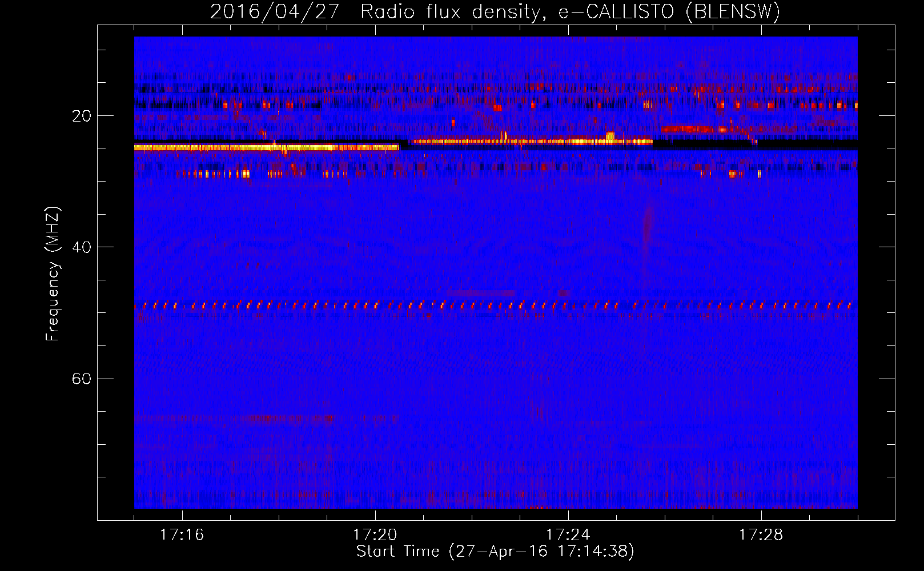Click the dotted red periodic signal near 49 MHz
The width and height of the screenshot is (924, 571).
(494, 305)
